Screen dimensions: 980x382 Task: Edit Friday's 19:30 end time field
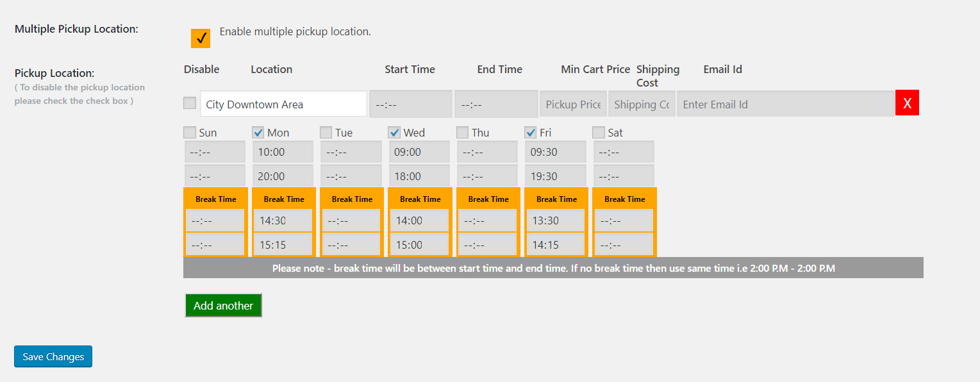556,176
